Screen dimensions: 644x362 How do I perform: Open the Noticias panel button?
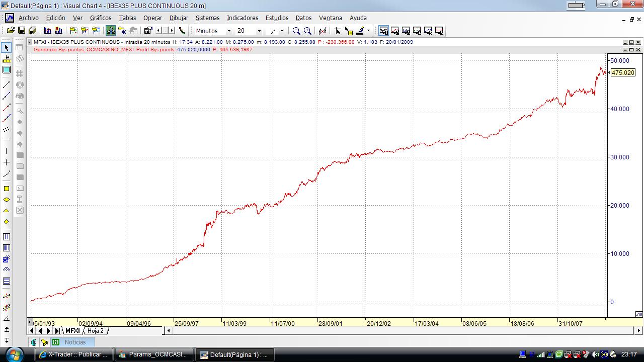click(x=75, y=342)
